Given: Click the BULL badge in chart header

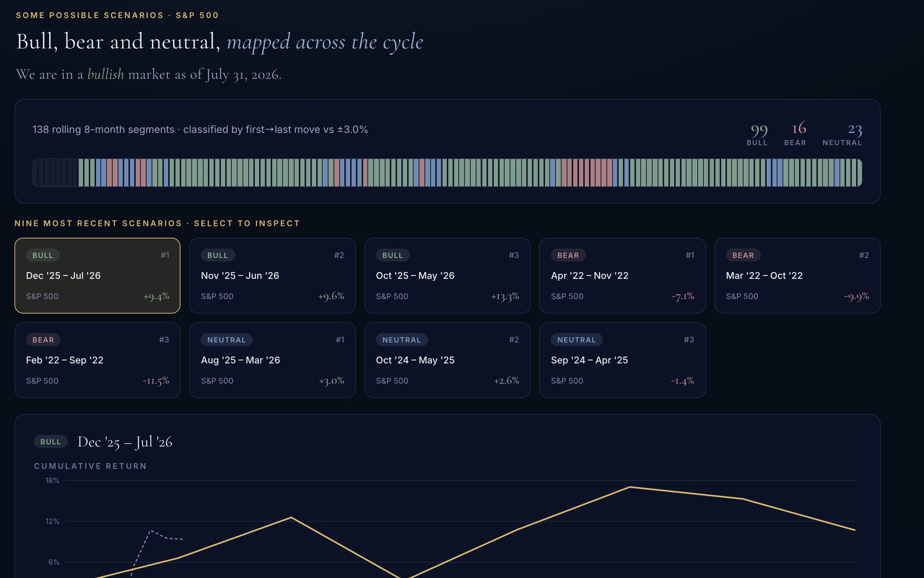Looking at the screenshot, I should pos(51,442).
